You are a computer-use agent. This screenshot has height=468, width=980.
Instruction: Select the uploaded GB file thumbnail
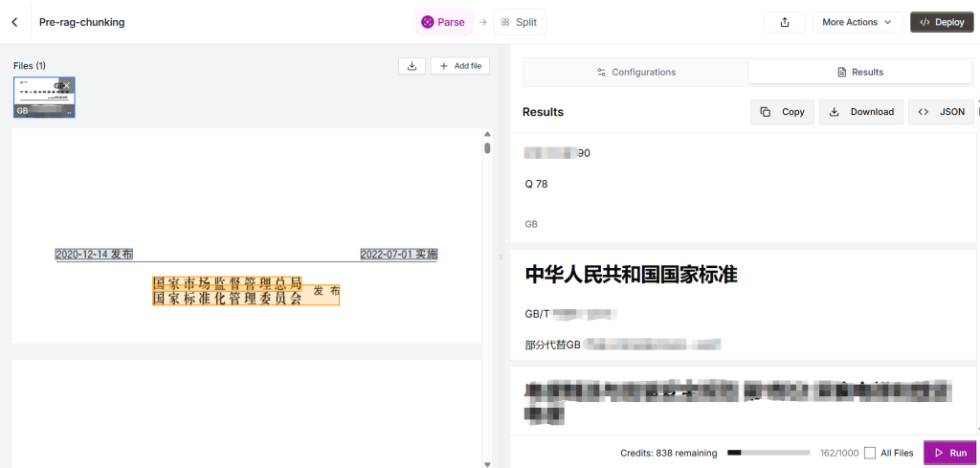click(43, 98)
